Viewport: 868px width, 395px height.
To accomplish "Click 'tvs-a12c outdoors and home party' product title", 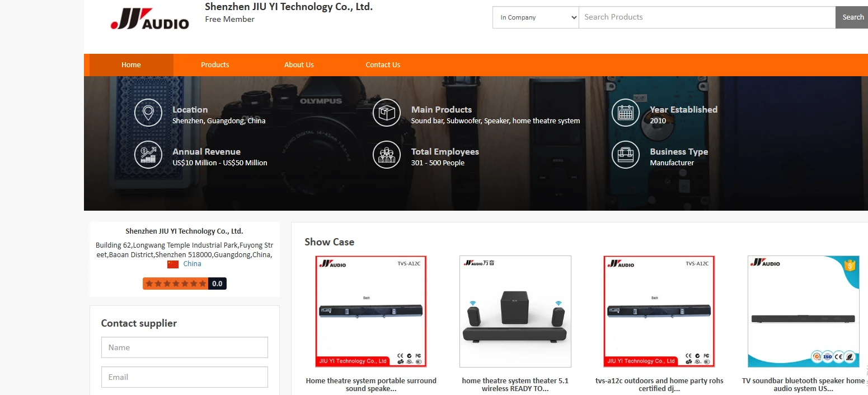I will pyautogui.click(x=659, y=384).
